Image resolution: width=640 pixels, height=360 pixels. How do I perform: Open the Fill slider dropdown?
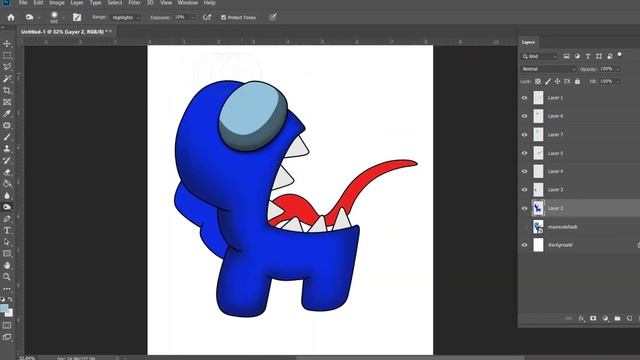pyautogui.click(x=618, y=82)
